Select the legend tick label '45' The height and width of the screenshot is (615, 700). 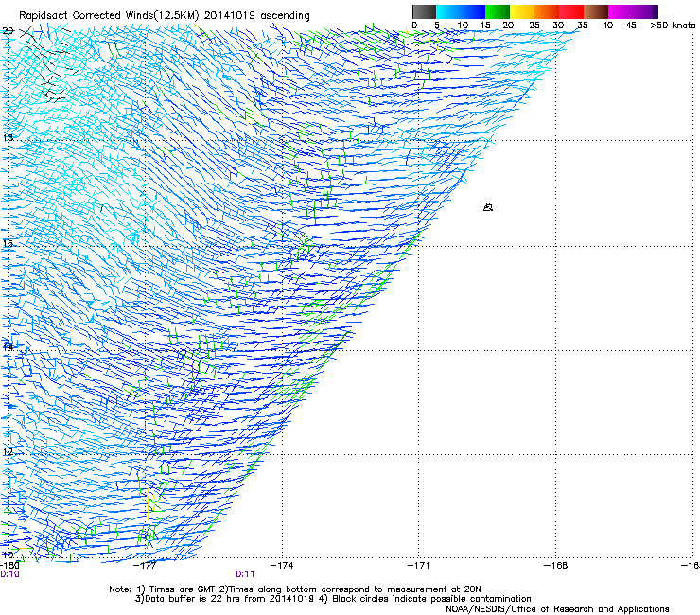[x=631, y=26]
